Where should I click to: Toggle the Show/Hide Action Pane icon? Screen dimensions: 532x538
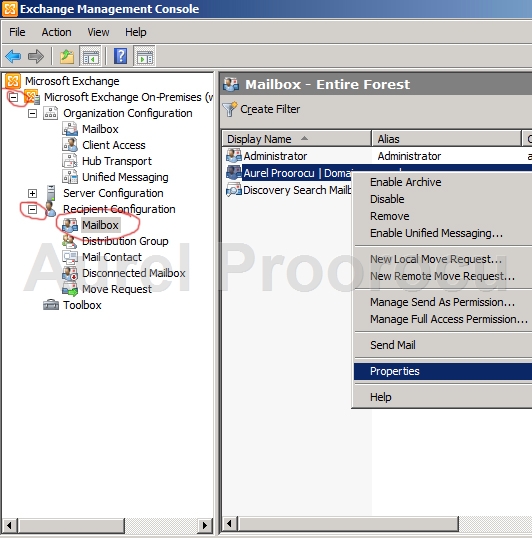[145, 56]
